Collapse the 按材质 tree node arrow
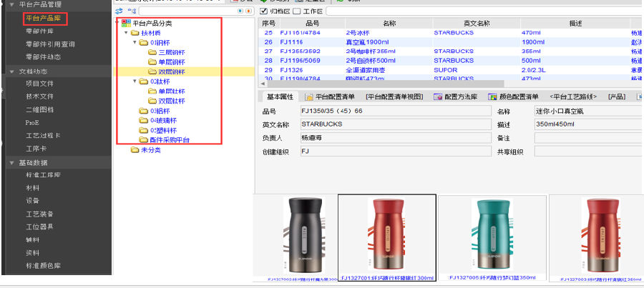 [126, 33]
